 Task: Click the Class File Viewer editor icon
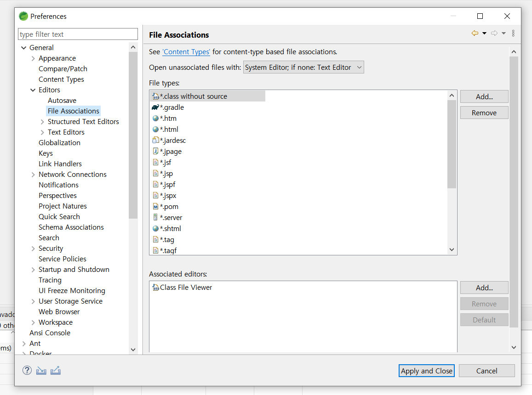pos(156,288)
